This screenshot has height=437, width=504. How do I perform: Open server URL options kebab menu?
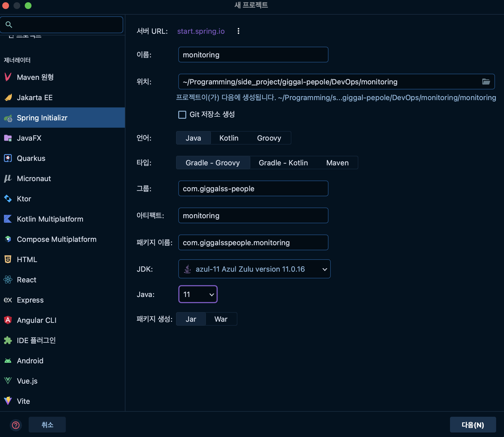coord(238,31)
